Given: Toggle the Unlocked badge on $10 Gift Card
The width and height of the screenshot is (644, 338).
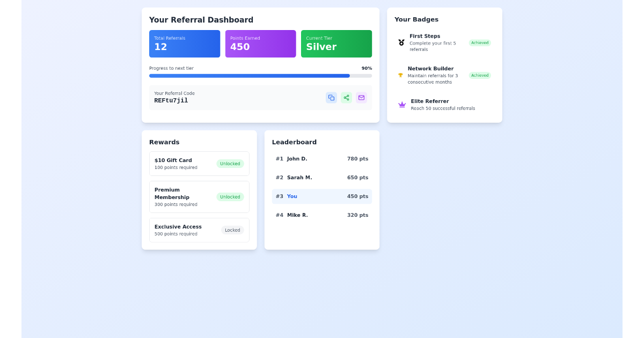Looking at the screenshot, I should [230, 164].
